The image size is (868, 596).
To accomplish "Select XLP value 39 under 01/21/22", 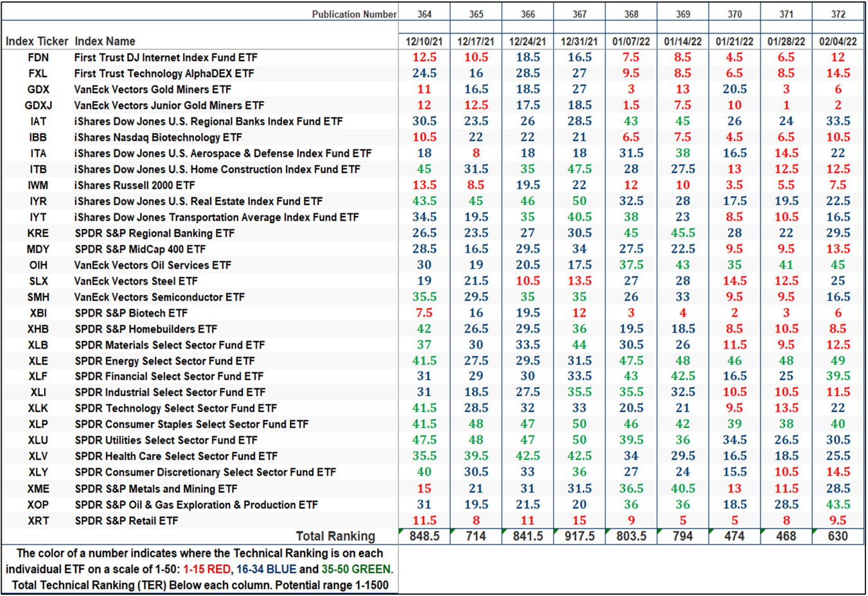I will click(734, 424).
